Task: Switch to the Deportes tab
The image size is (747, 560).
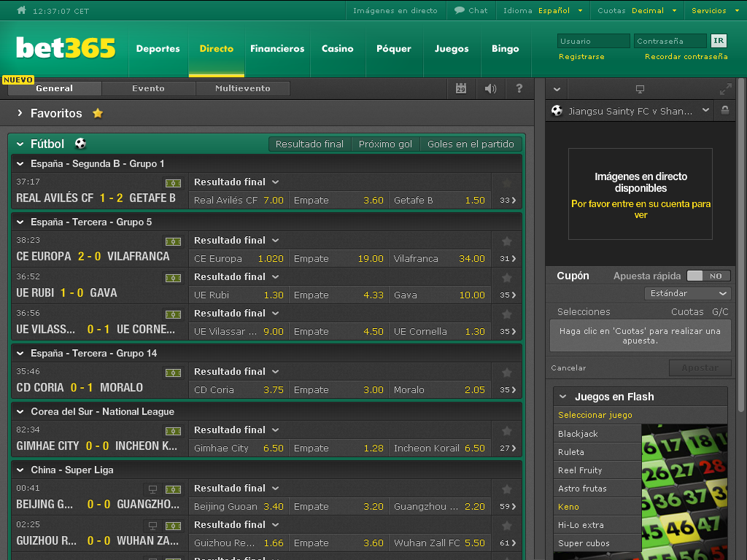Action: pyautogui.click(x=158, y=49)
